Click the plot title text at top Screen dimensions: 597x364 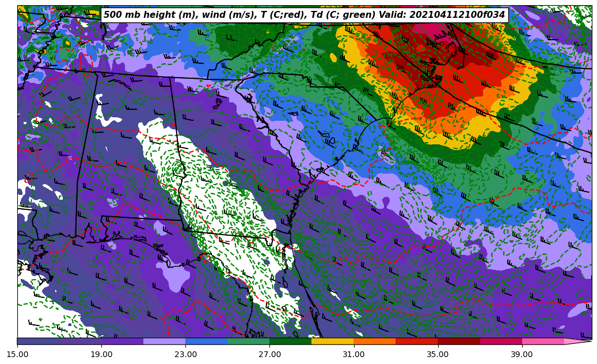click(x=304, y=15)
